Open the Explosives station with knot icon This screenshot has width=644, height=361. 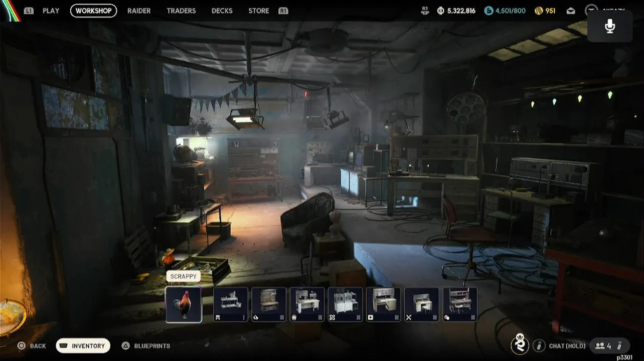coord(345,304)
